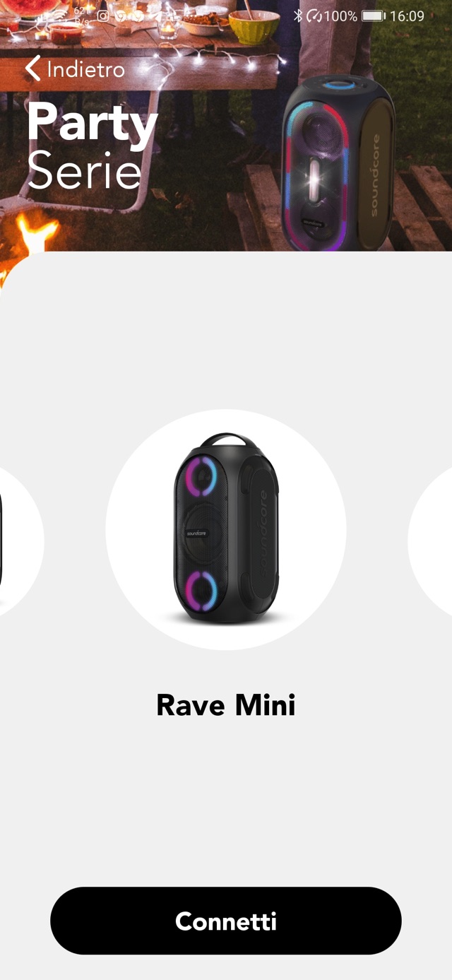This screenshot has width=452, height=980.
Task: Go back via the Indietro label
Action: click(85, 69)
